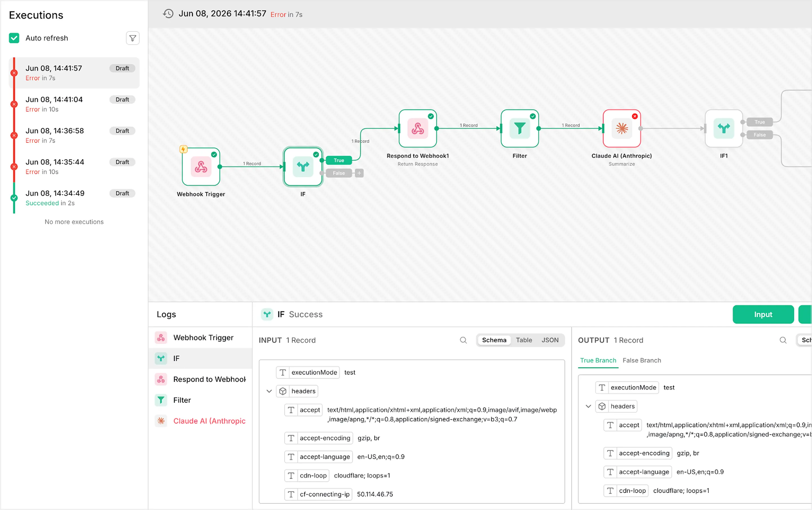This screenshot has height=510, width=812.
Task: Click the True output of IF node
Action: [339, 160]
